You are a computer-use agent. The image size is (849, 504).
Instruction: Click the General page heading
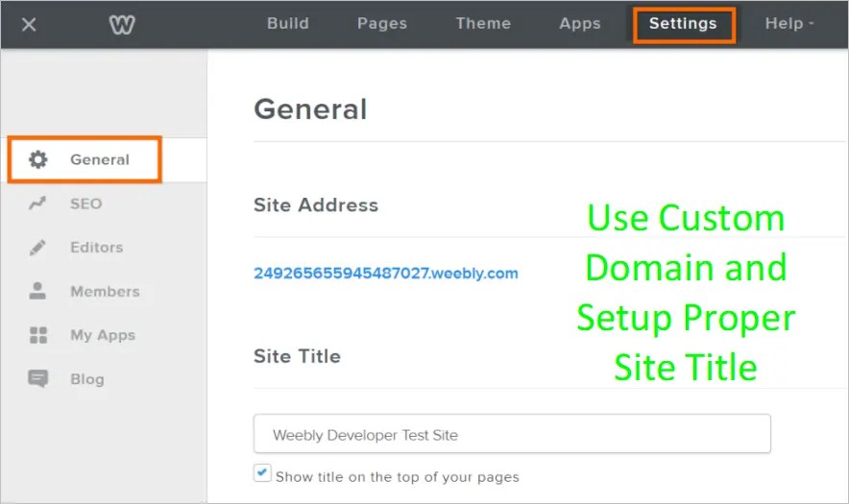coord(310,109)
